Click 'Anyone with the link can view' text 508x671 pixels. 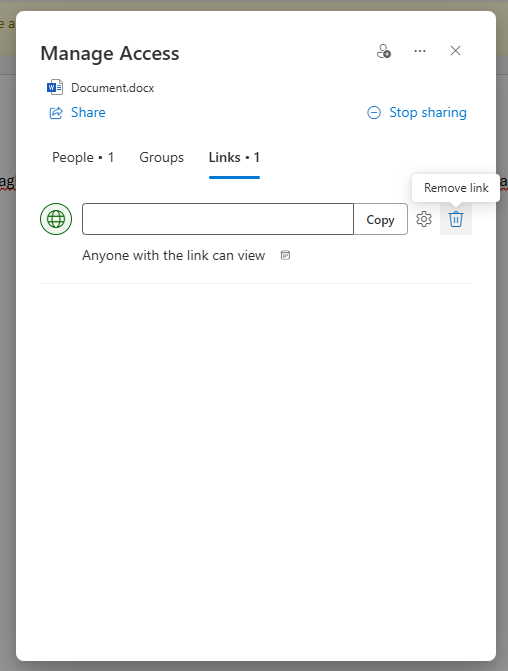click(x=174, y=255)
